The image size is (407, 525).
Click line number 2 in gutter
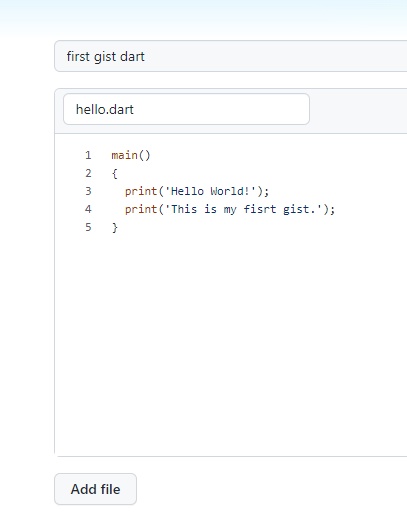point(88,173)
